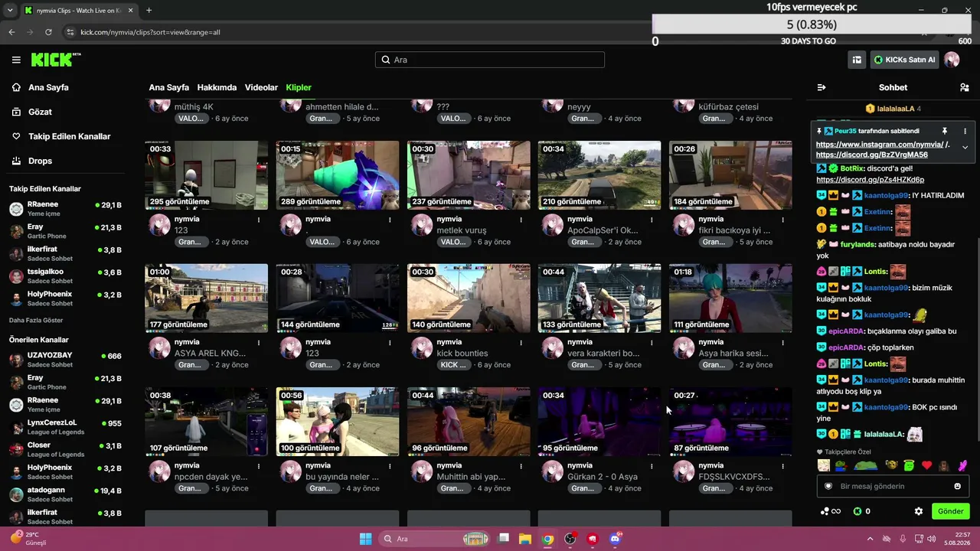
Task: Open chat identity badge in message box
Action: click(x=828, y=486)
